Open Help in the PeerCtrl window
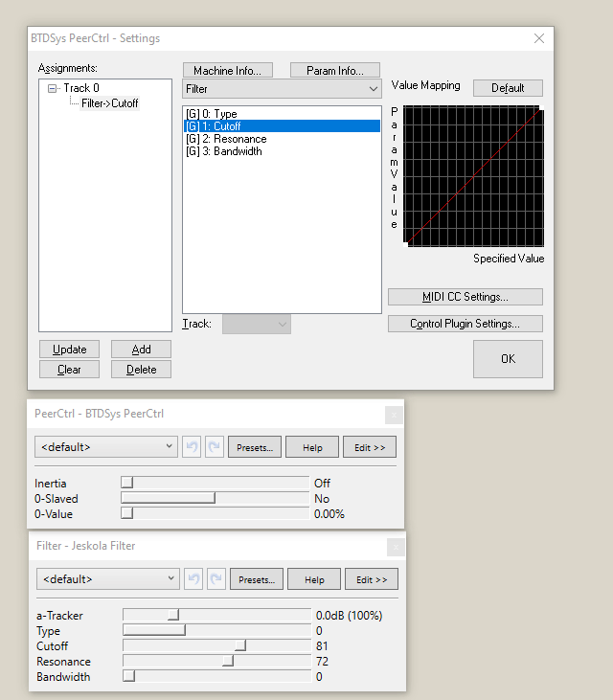 pyautogui.click(x=312, y=447)
